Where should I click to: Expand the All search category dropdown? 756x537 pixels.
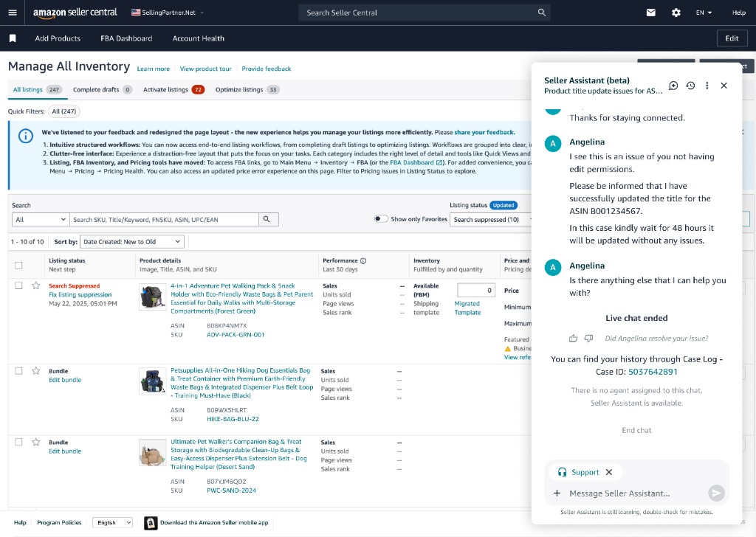click(x=40, y=219)
